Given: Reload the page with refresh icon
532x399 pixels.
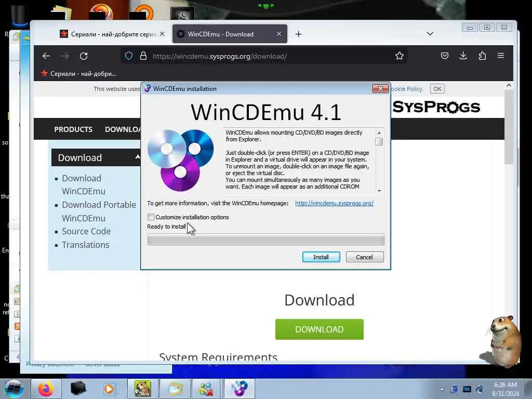Looking at the screenshot, I should click(84, 56).
